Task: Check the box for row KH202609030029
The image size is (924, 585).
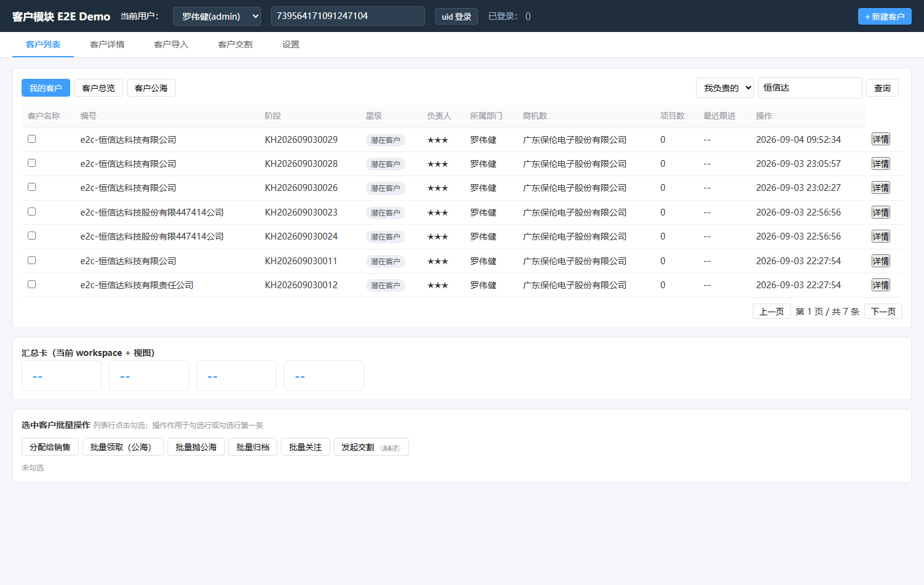Action: point(31,139)
